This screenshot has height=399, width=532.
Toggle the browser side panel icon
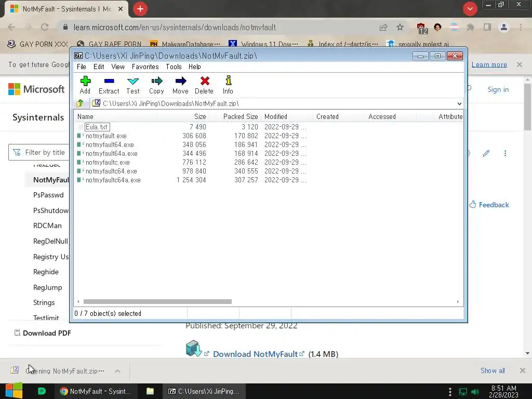(487, 27)
